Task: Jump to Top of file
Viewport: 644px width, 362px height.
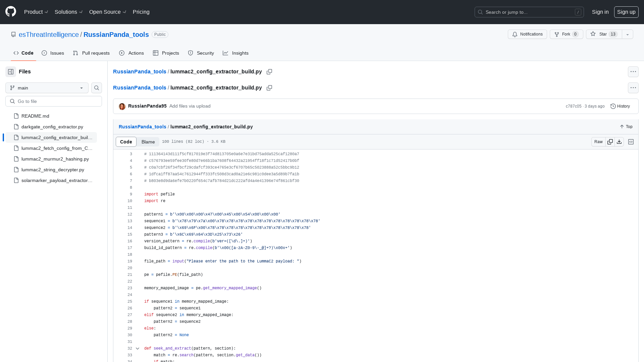Action: 626,127
